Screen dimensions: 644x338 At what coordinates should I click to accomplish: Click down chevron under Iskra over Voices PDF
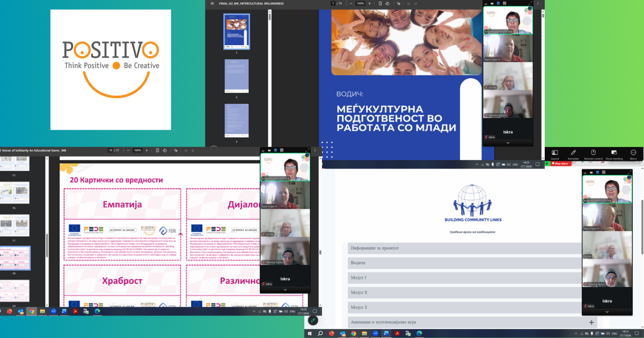tap(285, 290)
